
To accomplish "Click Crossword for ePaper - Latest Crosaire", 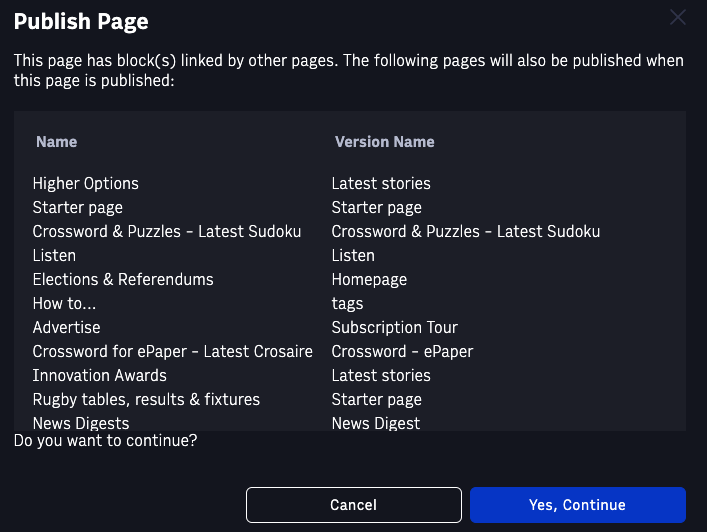I will [173, 351].
